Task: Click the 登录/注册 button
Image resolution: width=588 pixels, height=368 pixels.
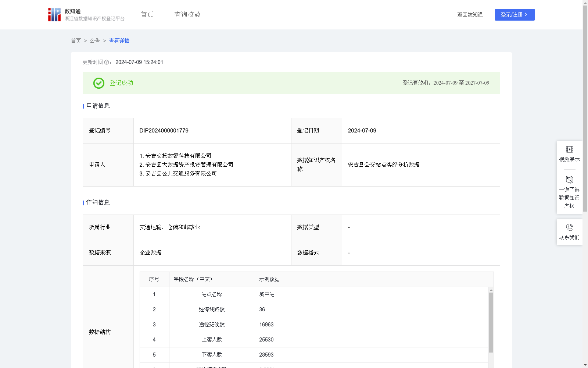Action: pos(514,15)
